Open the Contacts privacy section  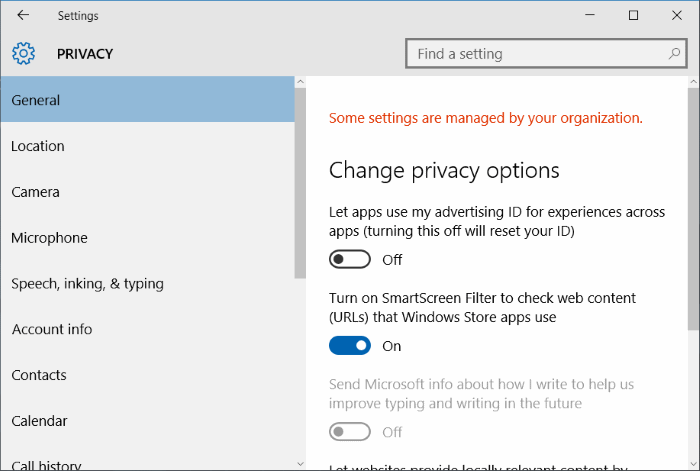(147, 375)
